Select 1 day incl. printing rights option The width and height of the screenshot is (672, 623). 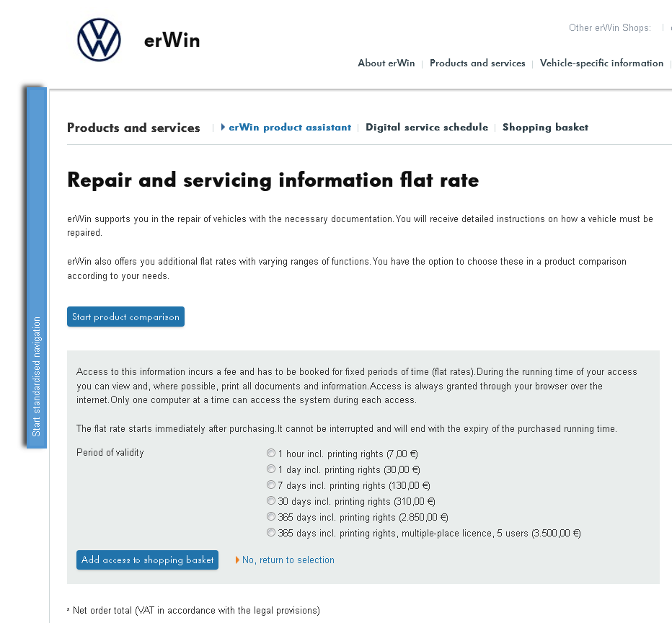click(271, 469)
